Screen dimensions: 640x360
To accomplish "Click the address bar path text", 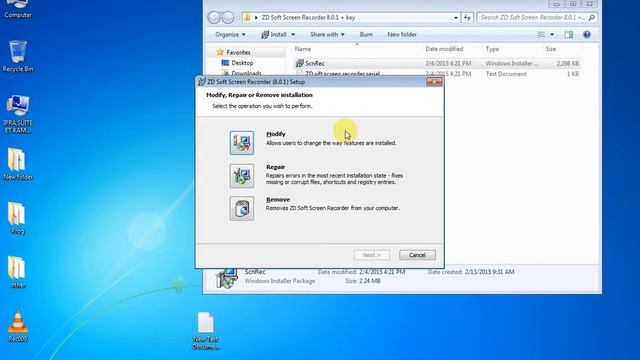I will coord(308,18).
